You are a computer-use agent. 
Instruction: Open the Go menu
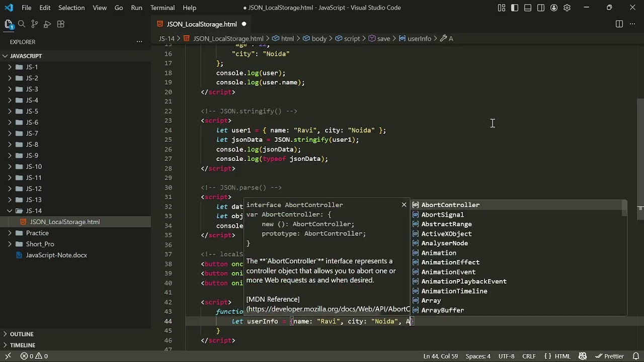119,8
